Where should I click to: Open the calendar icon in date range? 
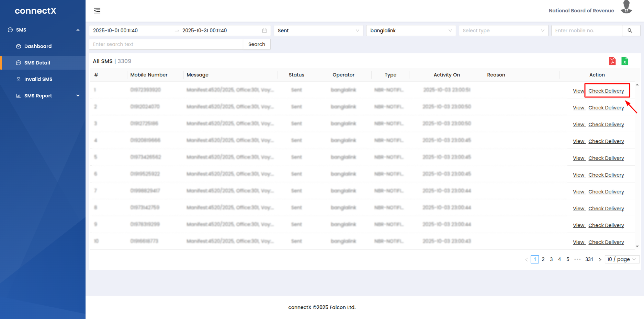pyautogui.click(x=264, y=31)
